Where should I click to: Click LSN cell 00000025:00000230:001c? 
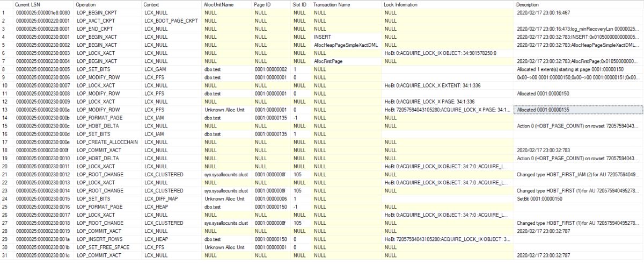[43, 256]
